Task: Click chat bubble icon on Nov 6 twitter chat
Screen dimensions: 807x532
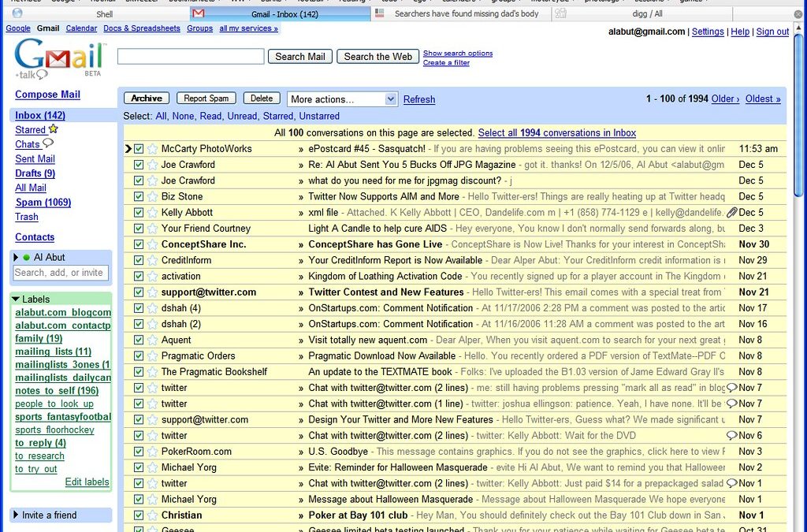Action: (x=731, y=436)
